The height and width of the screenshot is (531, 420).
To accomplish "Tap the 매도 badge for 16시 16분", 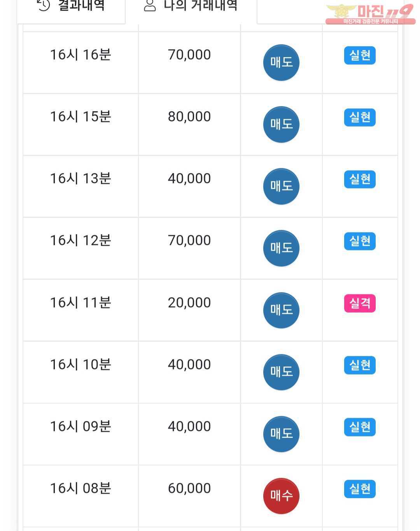I will click(281, 62).
